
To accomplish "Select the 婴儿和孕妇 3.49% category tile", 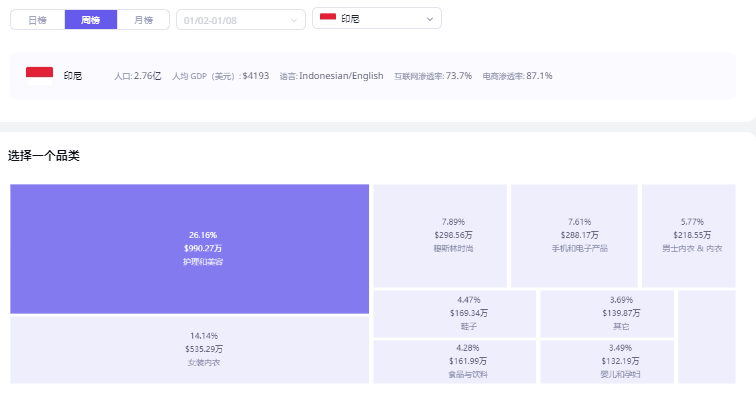I will [607, 362].
